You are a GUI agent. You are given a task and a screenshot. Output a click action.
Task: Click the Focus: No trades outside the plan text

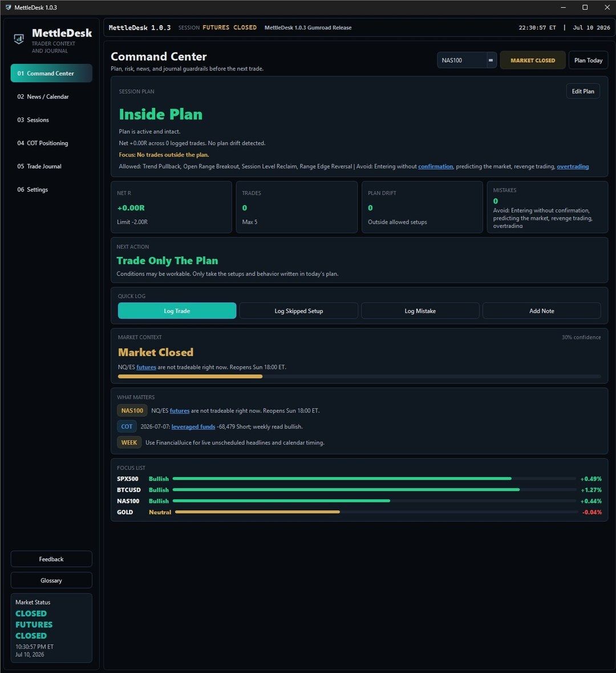coord(164,155)
